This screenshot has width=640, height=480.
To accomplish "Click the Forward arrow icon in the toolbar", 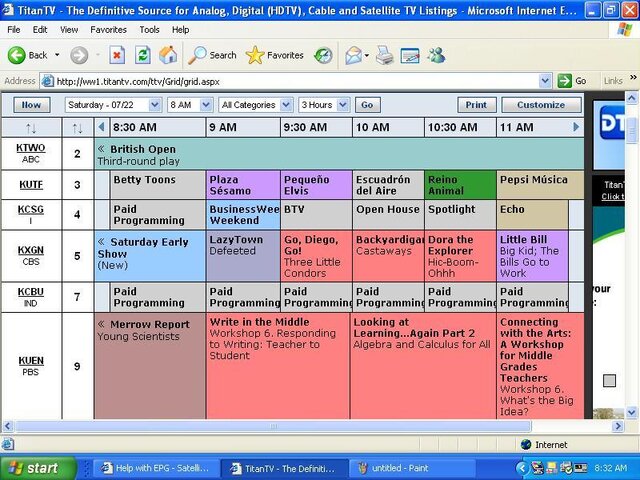I will click(x=79, y=55).
